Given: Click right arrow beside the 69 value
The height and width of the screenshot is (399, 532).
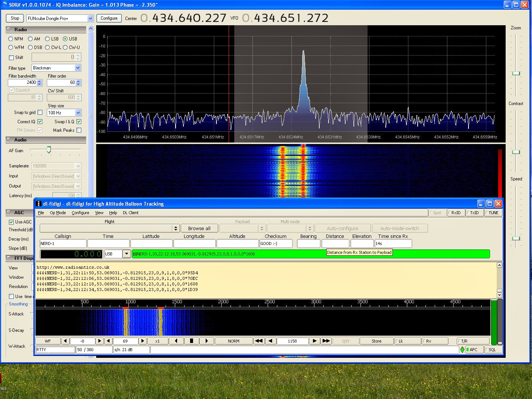Looking at the screenshot, I should click(x=143, y=341).
